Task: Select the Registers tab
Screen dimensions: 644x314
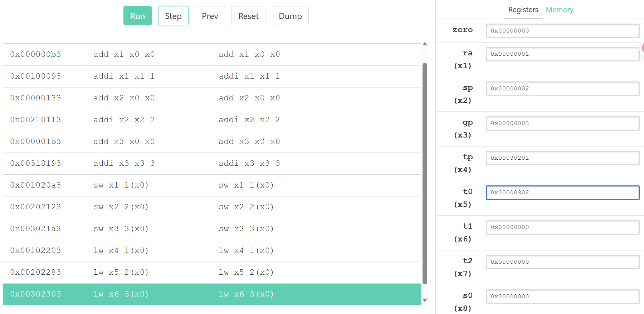Action: coord(523,10)
